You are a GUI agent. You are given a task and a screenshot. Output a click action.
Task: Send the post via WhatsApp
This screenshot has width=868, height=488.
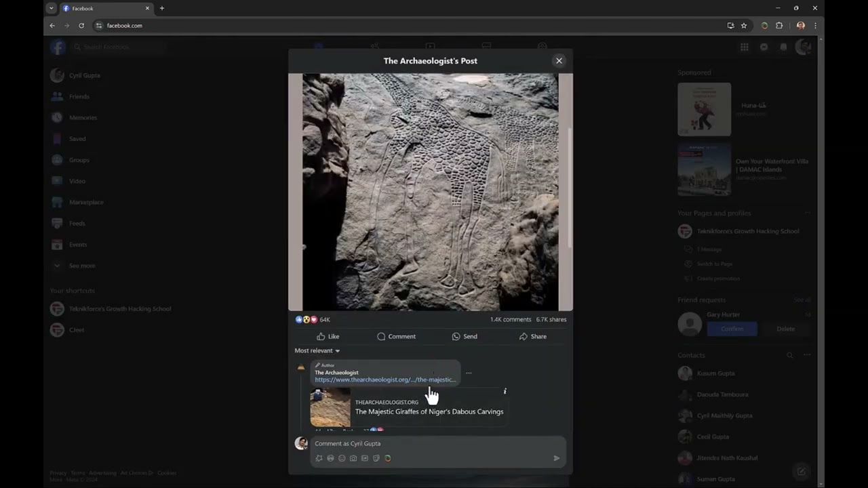(465, 336)
